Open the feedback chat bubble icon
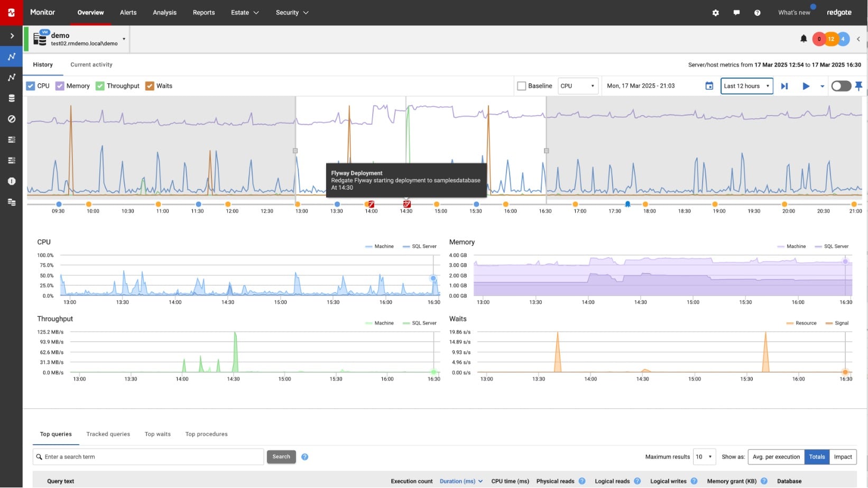 click(736, 13)
